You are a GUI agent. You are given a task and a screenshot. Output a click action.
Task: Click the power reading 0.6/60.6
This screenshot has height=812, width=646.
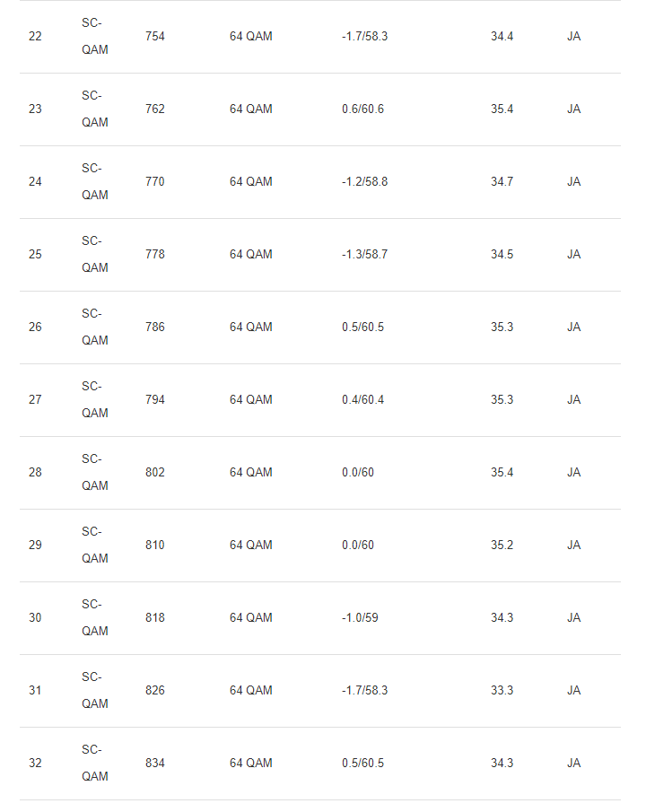[362, 109]
